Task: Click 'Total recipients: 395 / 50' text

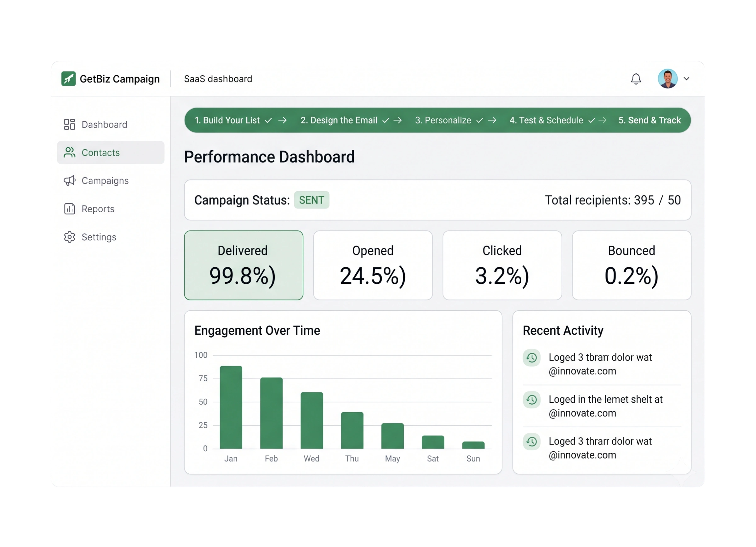Action: pos(613,200)
